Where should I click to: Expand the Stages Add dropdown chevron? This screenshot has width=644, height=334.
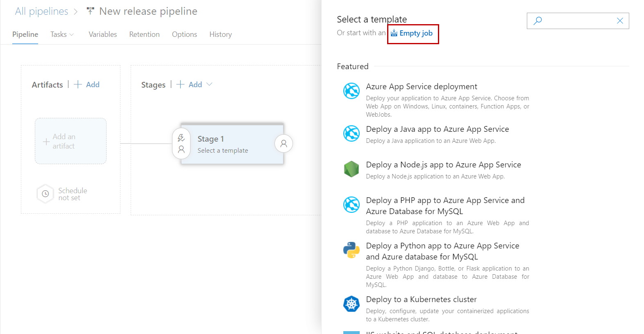tap(209, 84)
